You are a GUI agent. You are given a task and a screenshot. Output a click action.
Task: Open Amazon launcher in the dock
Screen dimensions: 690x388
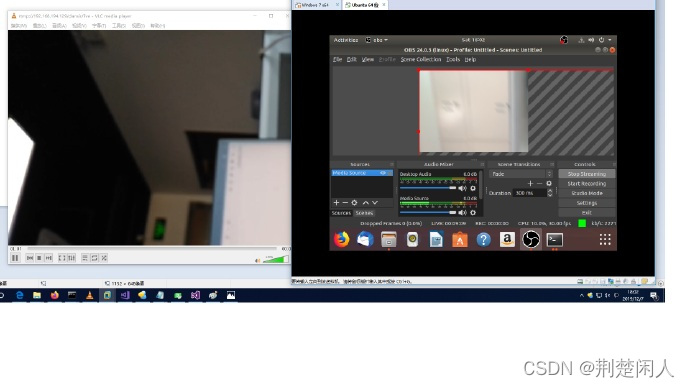507,240
